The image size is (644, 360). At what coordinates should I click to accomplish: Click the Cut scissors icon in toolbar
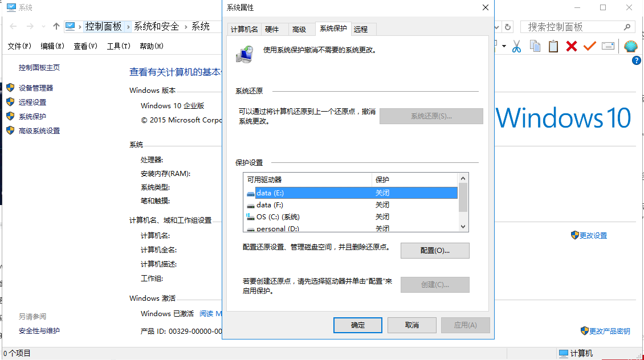(x=517, y=46)
